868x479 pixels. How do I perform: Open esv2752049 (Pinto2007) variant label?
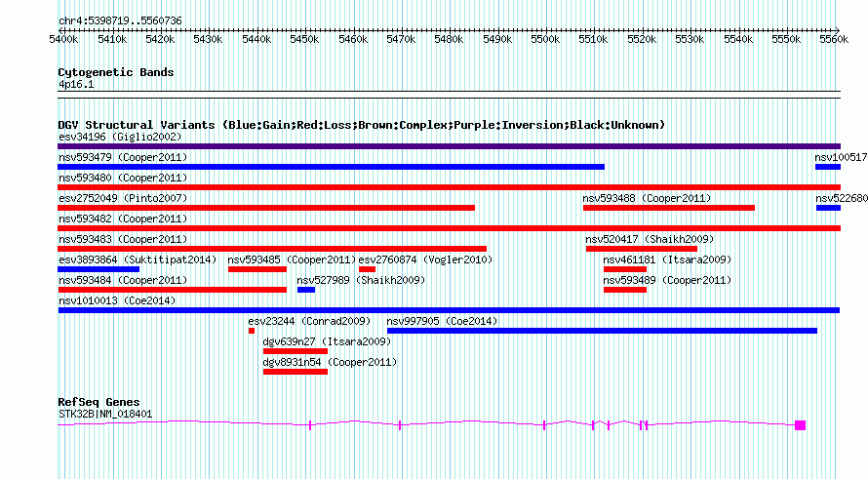point(123,198)
